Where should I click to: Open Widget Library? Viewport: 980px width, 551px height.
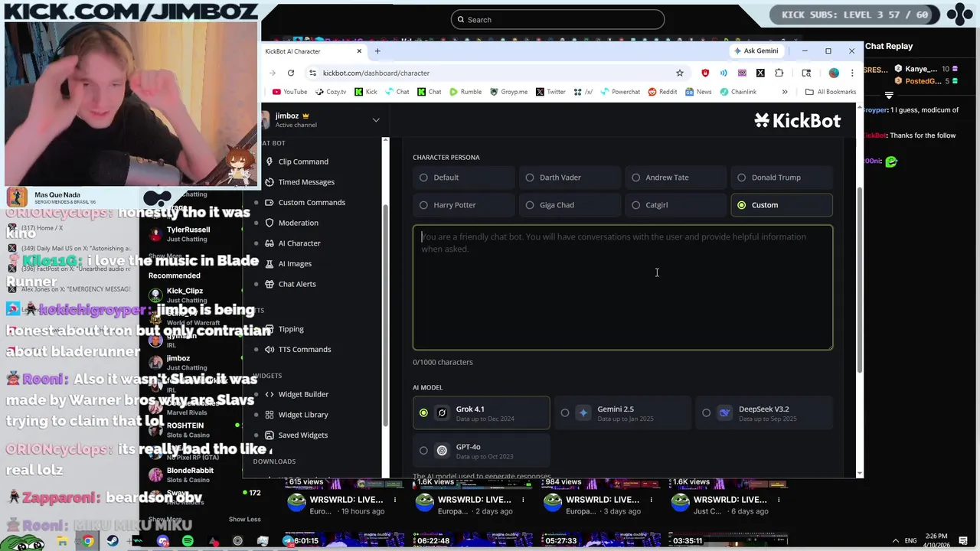[303, 415]
